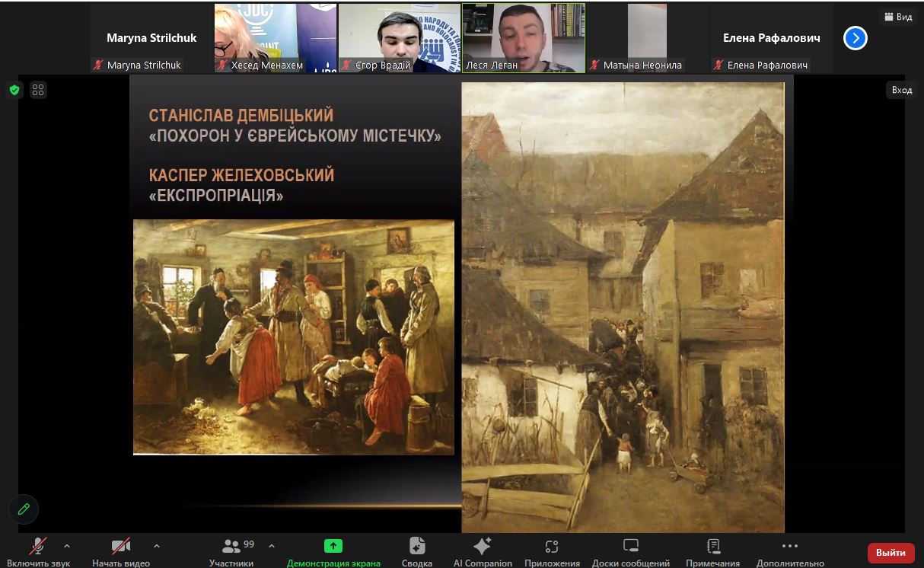The width and height of the screenshot is (924, 568).
Task: Leave meeting with Выйти button
Action: pos(891,553)
